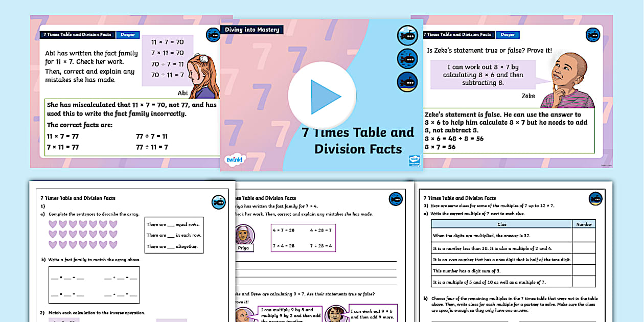Select the middle submarine icon on title slide
This screenshot has width=644, height=322.
tap(407, 59)
